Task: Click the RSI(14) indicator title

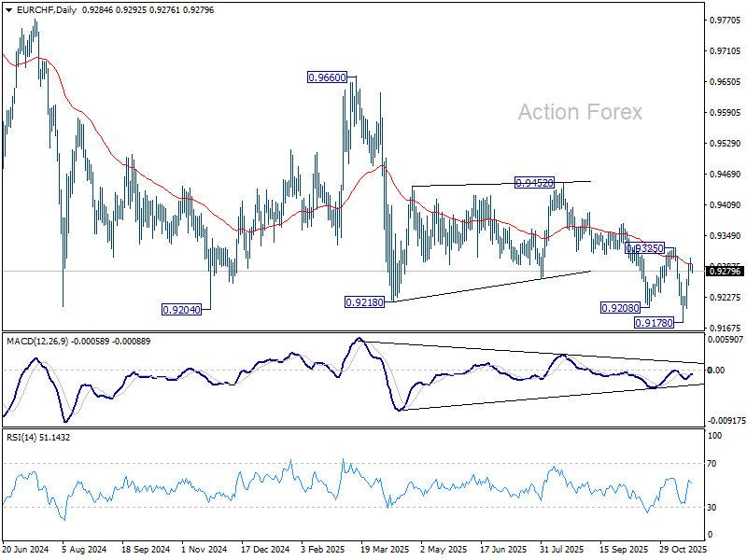Action: pos(21,437)
